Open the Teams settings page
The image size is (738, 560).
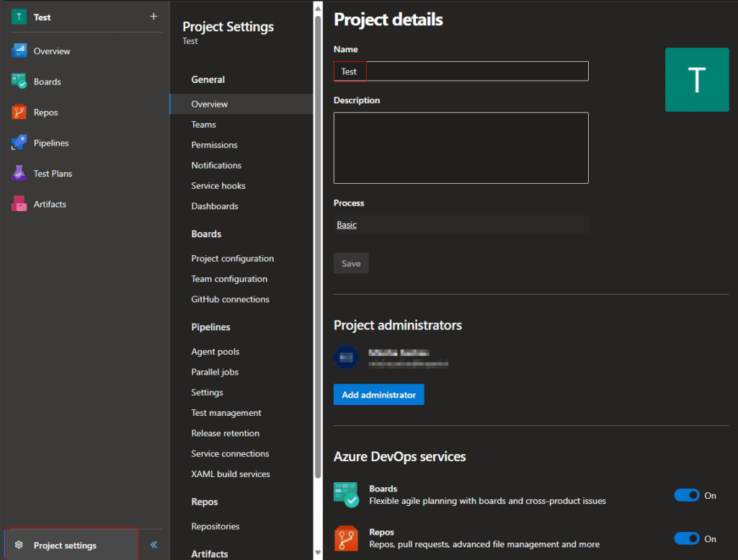[203, 125]
